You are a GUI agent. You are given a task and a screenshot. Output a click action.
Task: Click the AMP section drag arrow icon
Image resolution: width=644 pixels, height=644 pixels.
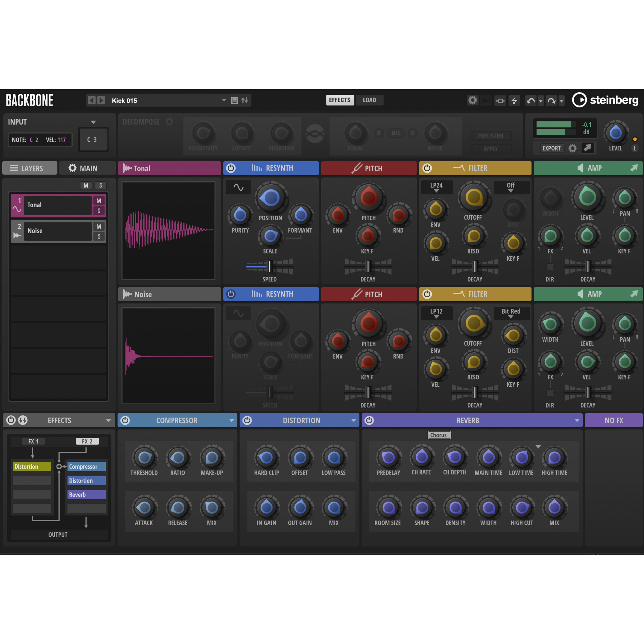634,168
